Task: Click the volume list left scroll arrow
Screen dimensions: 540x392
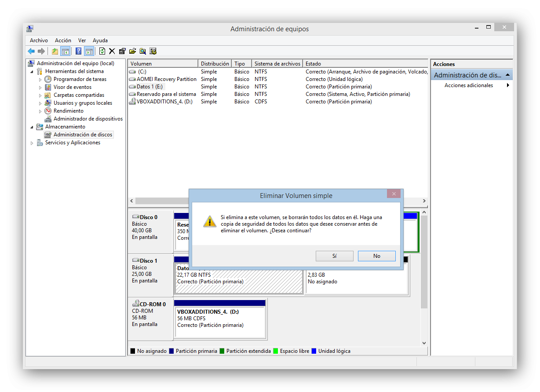Action: pyautogui.click(x=131, y=201)
